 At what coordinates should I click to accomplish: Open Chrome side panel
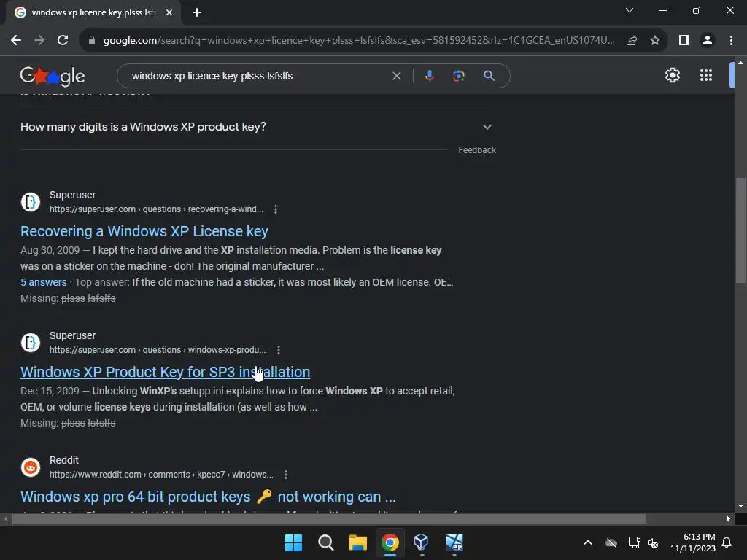click(684, 41)
